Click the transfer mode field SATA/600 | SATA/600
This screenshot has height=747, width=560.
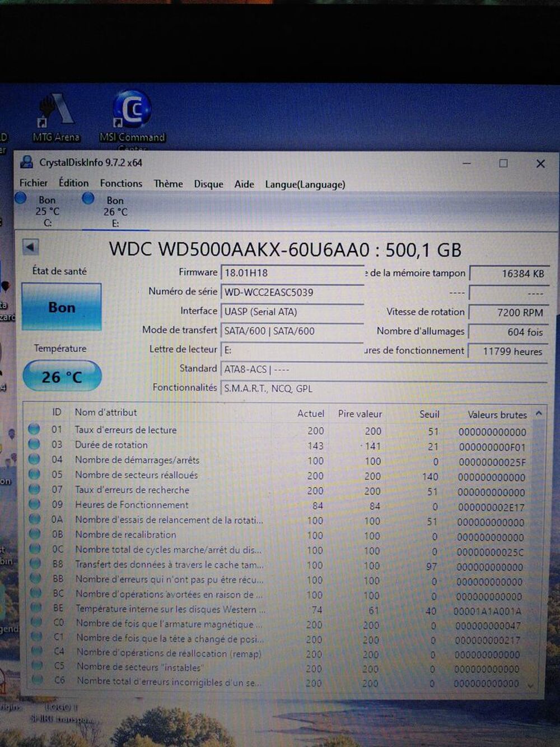point(292,331)
